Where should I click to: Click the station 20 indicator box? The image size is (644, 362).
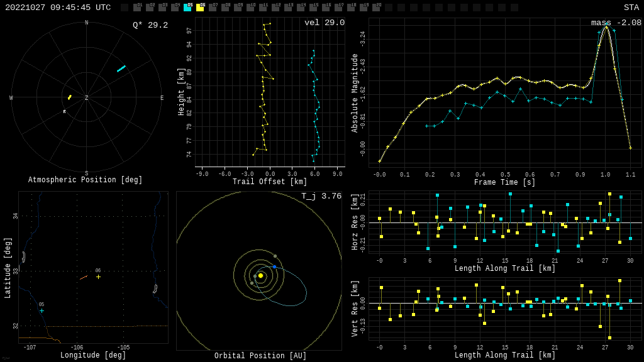coord(376,8)
